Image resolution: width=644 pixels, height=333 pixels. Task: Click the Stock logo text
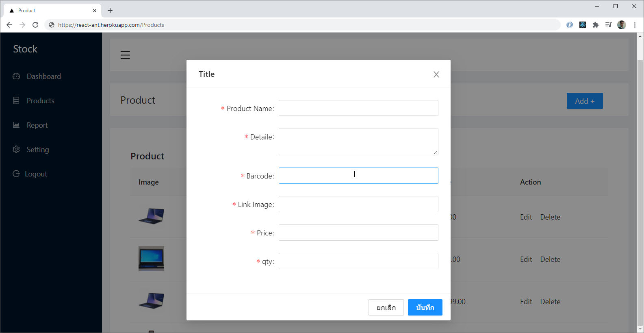(25, 49)
